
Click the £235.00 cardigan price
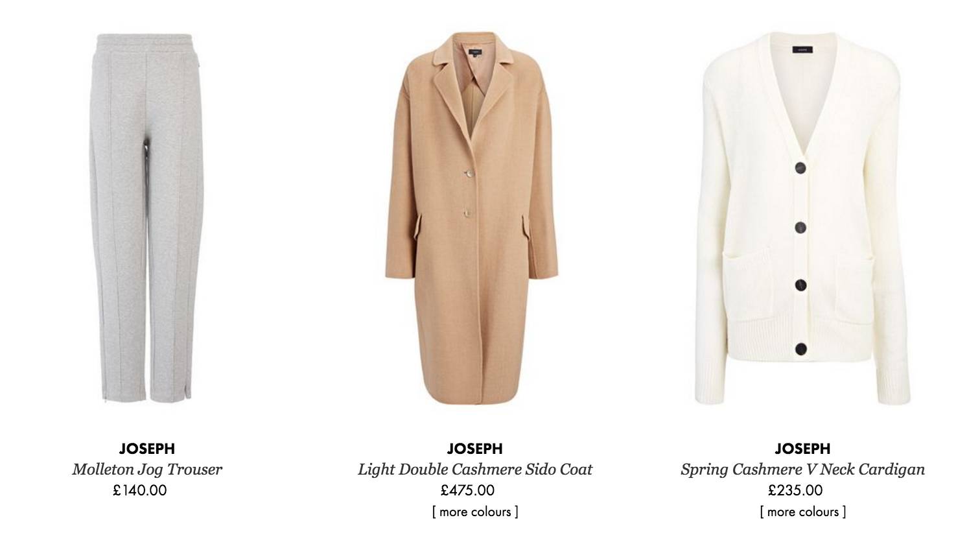point(795,490)
